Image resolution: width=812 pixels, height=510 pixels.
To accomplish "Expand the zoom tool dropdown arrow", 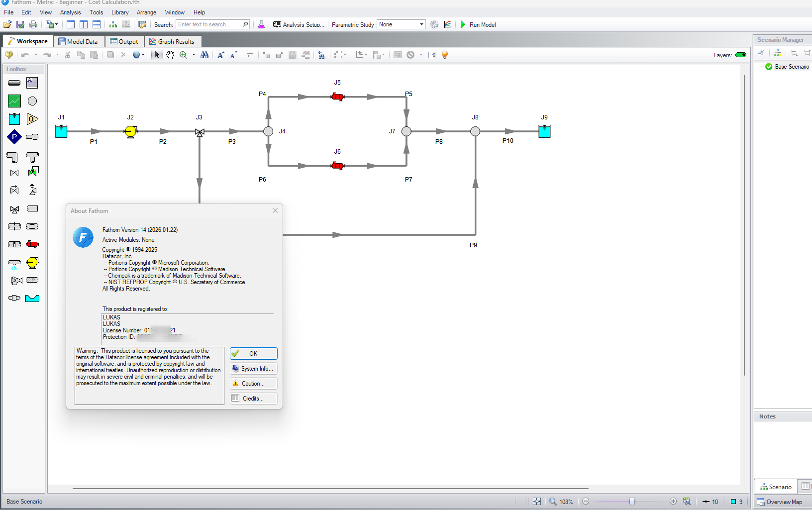I will 194,55.
